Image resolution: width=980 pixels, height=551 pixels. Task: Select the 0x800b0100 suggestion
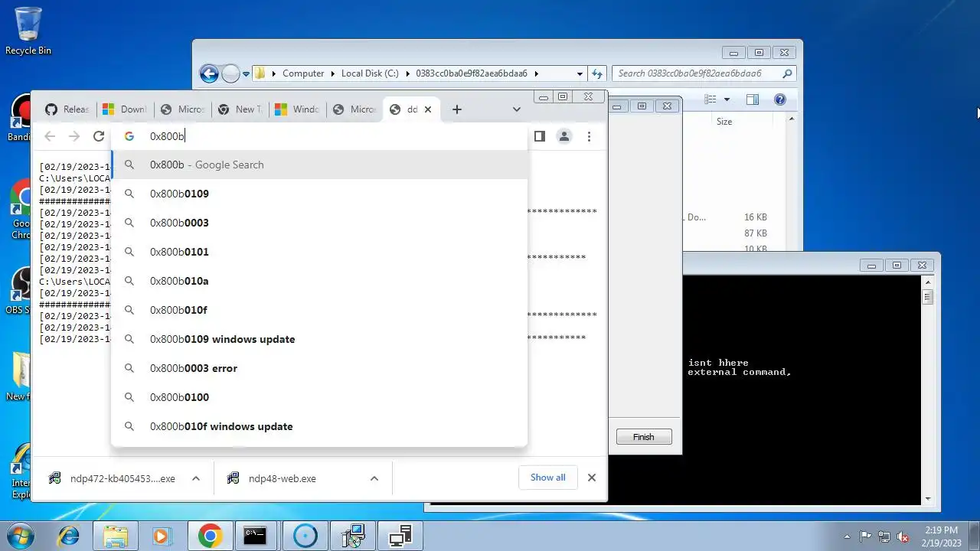tap(319, 397)
